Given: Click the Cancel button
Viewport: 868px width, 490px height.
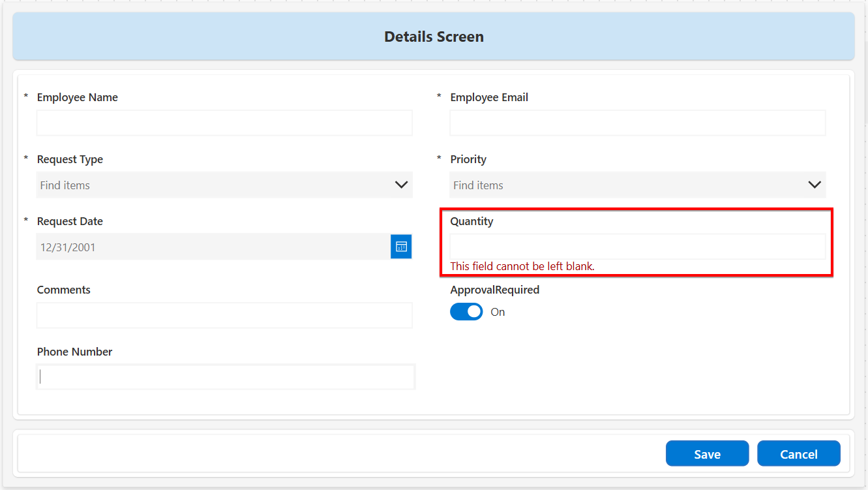Looking at the screenshot, I should (x=798, y=454).
